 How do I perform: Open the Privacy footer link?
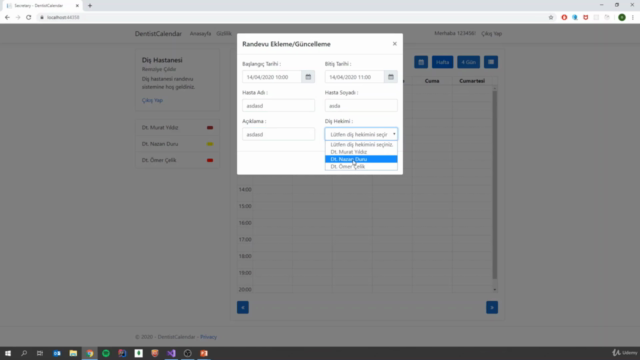[209, 337]
